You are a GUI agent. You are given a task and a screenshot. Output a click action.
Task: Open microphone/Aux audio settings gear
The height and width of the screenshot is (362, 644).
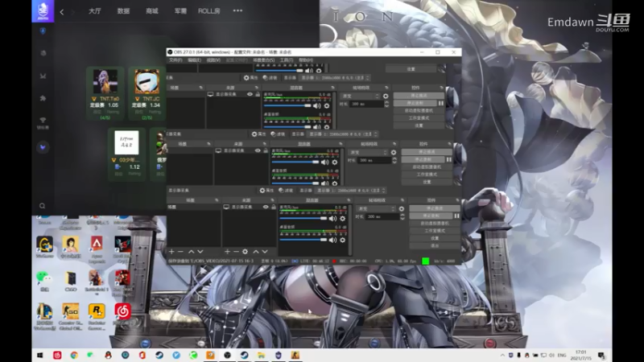[343, 219]
